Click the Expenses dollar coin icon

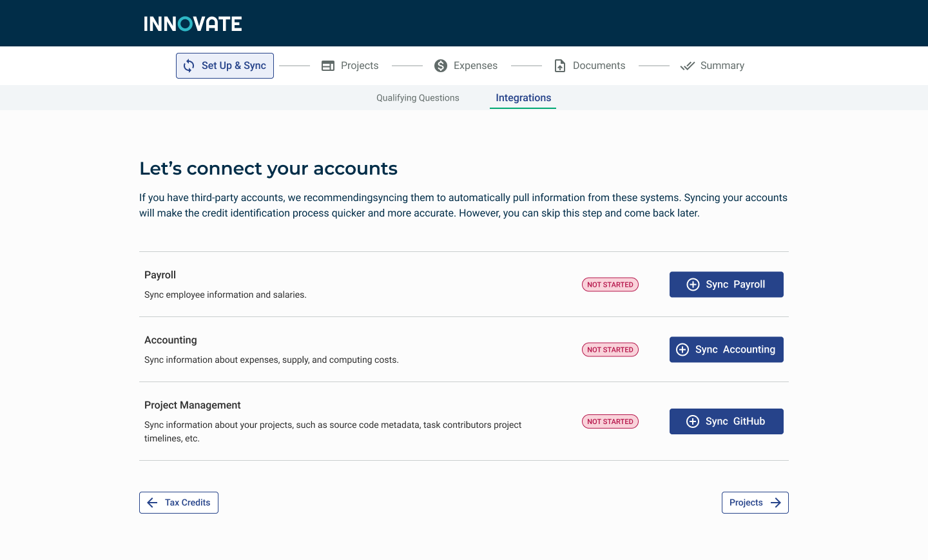click(x=441, y=66)
